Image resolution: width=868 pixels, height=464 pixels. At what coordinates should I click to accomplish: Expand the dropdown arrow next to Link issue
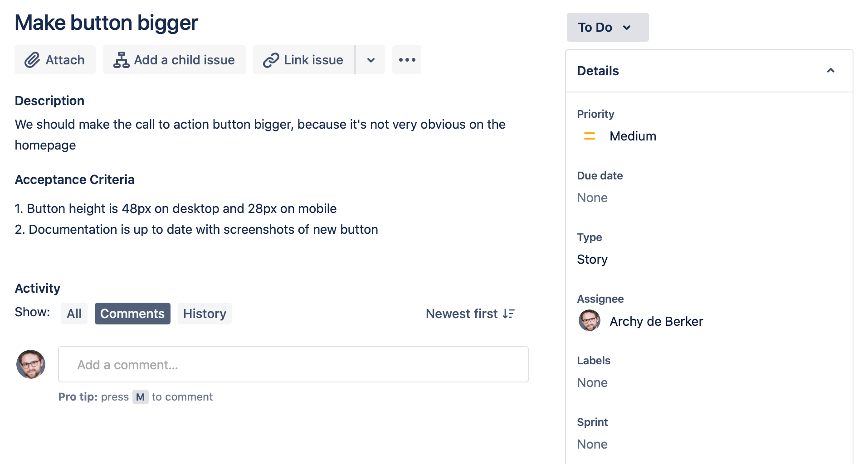click(371, 60)
